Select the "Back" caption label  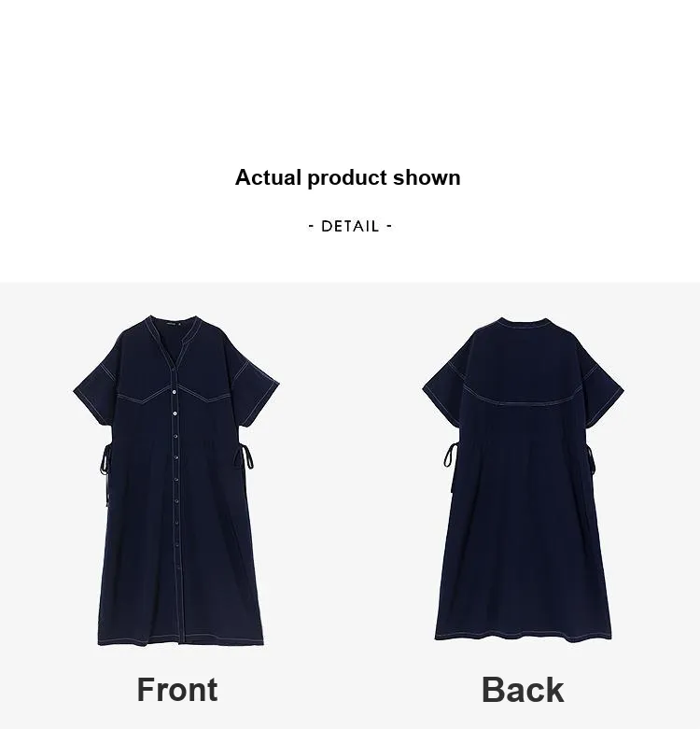point(523,690)
